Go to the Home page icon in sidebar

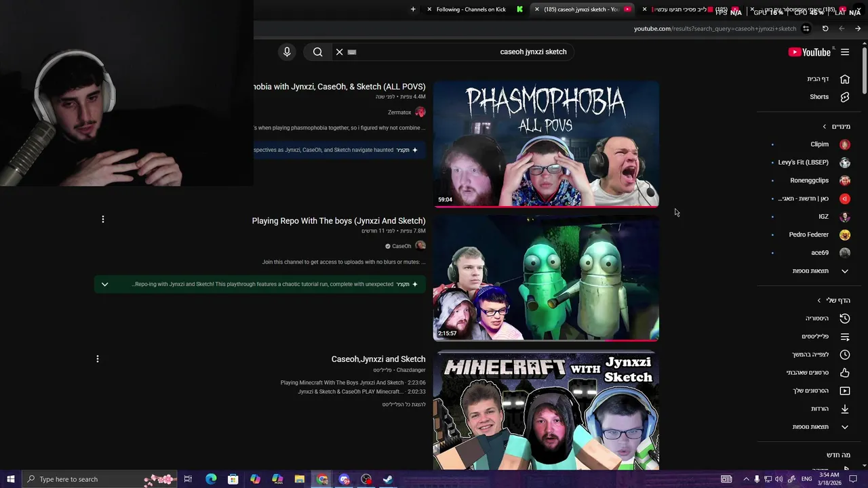tap(845, 79)
